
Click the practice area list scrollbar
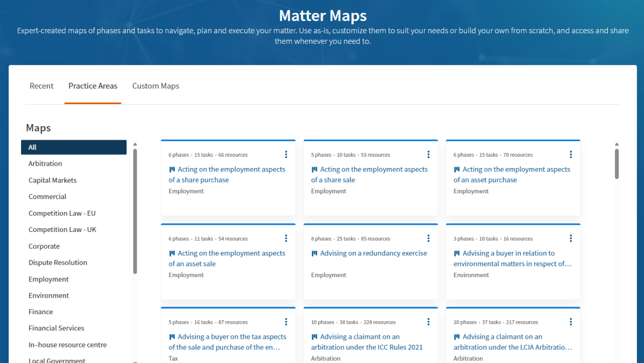[135, 209]
